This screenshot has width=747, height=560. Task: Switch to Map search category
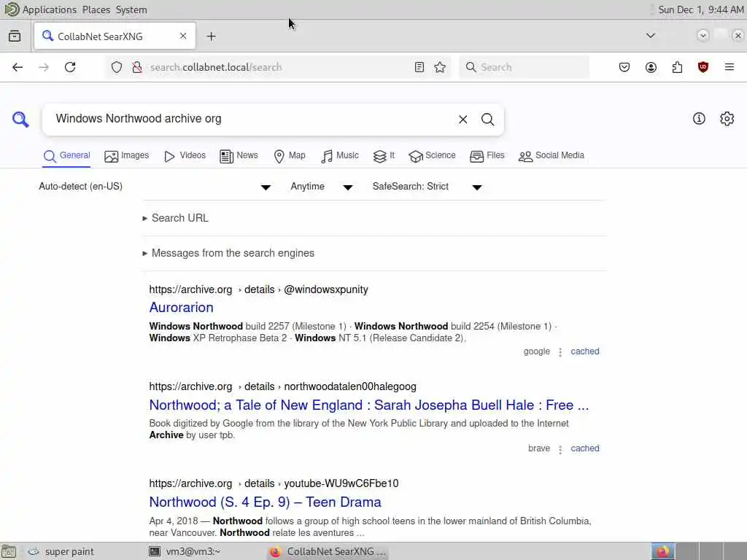(290, 156)
